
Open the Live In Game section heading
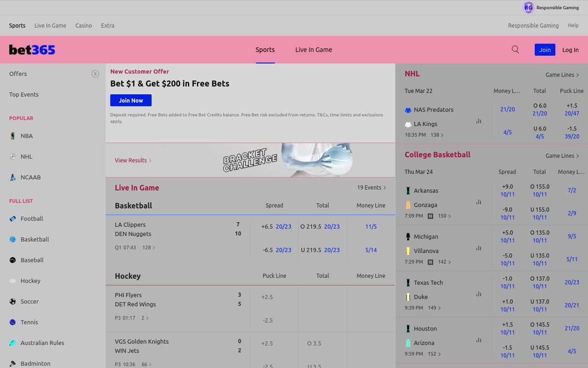pos(137,188)
